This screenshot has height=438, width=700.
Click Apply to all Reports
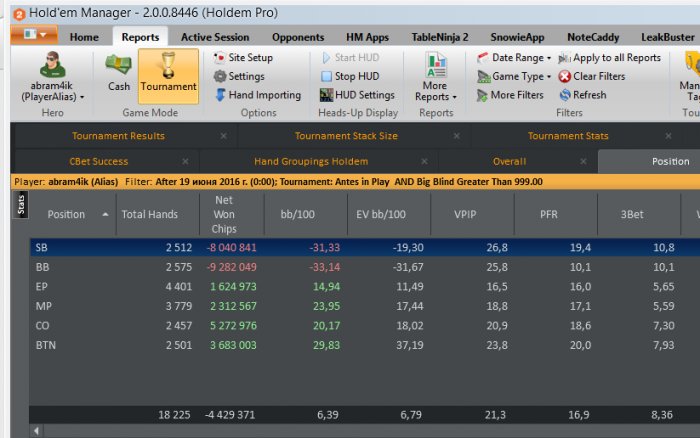coord(610,58)
